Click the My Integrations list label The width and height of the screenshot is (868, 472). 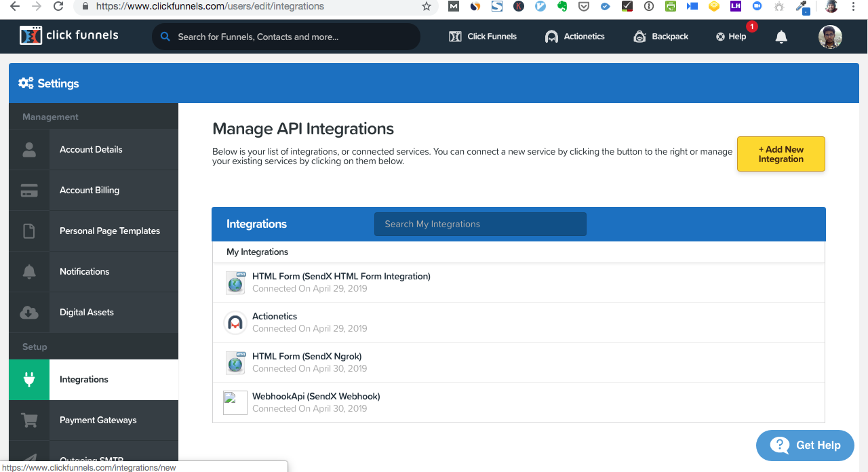(x=258, y=252)
